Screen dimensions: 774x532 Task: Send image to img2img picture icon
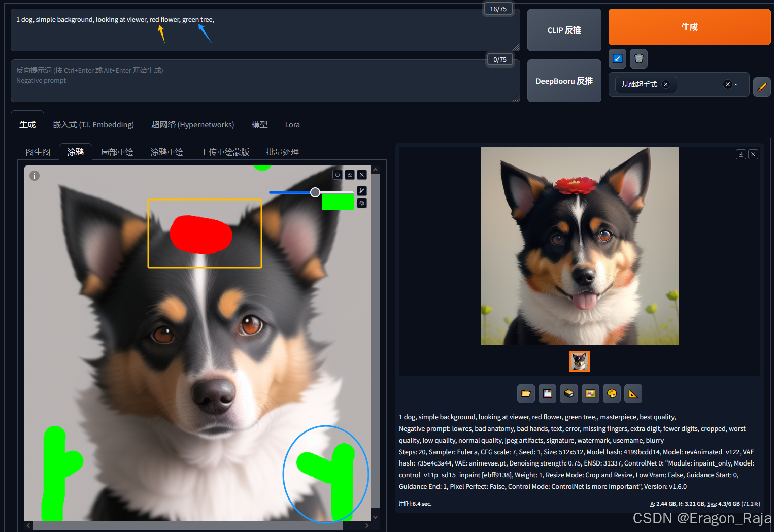coord(590,393)
